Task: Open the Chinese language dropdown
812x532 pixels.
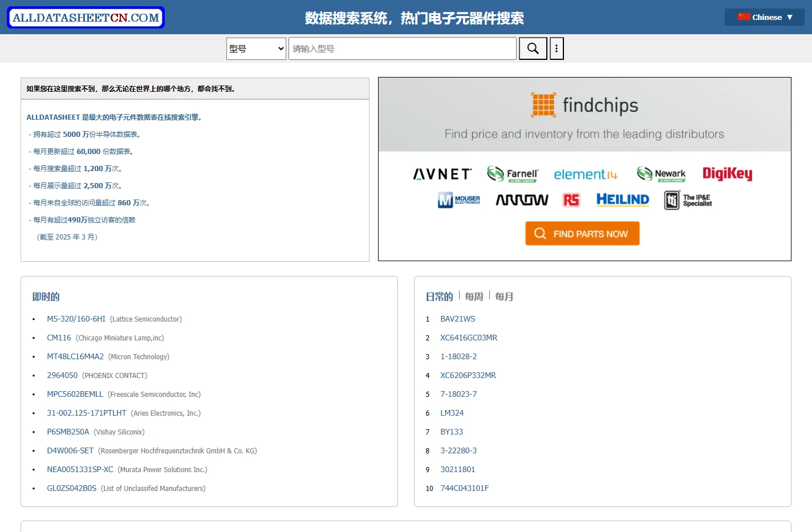Action: pyautogui.click(x=764, y=17)
